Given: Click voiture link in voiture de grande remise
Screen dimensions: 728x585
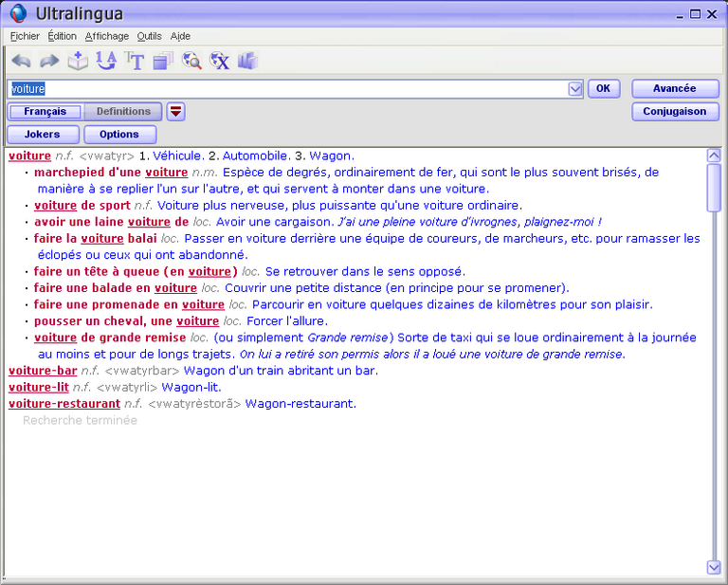Looking at the screenshot, I should pos(55,338).
